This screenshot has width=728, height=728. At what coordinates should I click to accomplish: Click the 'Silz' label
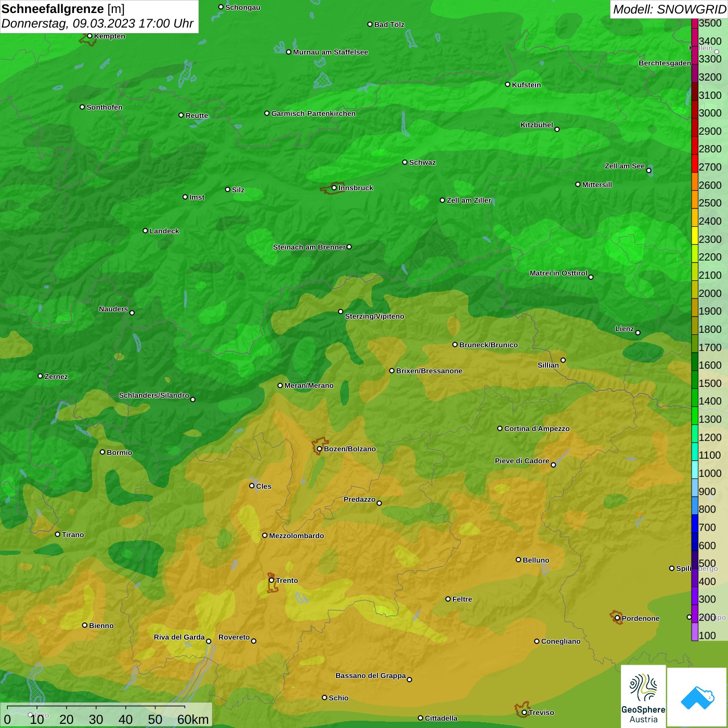tap(238, 190)
